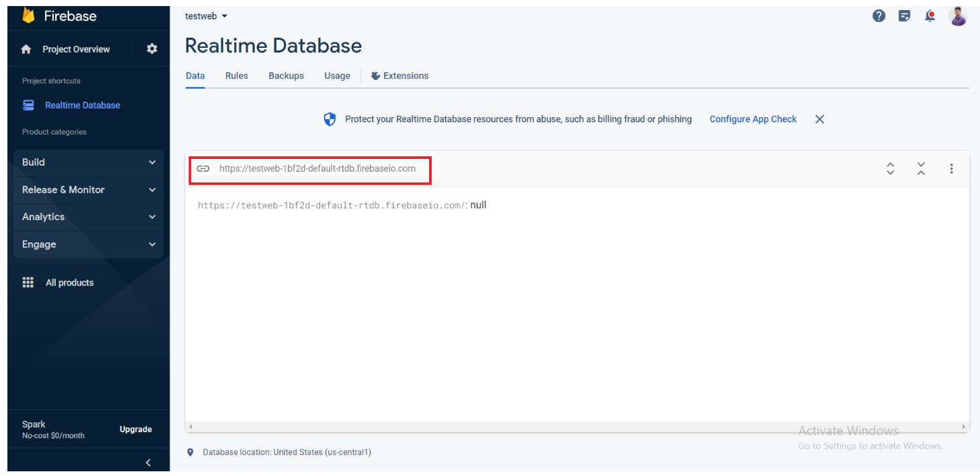This screenshot has width=980, height=476.
Task: Open the help question mark icon
Action: (878, 16)
